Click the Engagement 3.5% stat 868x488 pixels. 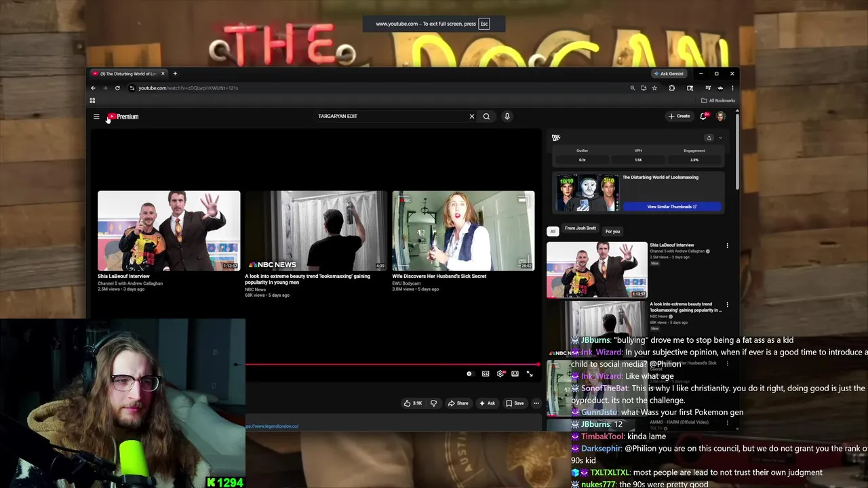[x=694, y=155]
